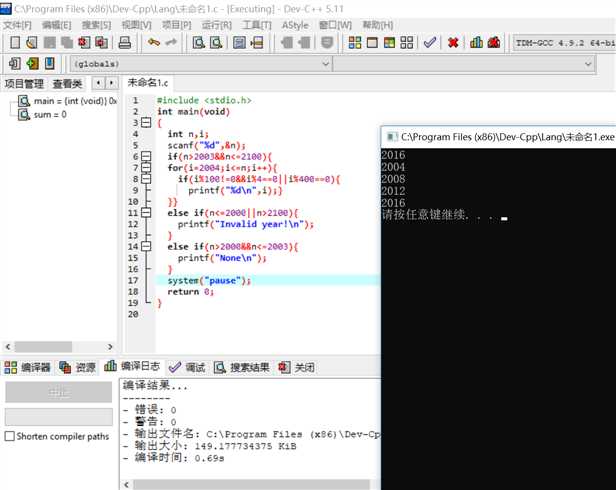Click the Unindent toolbar icon

coord(304,42)
